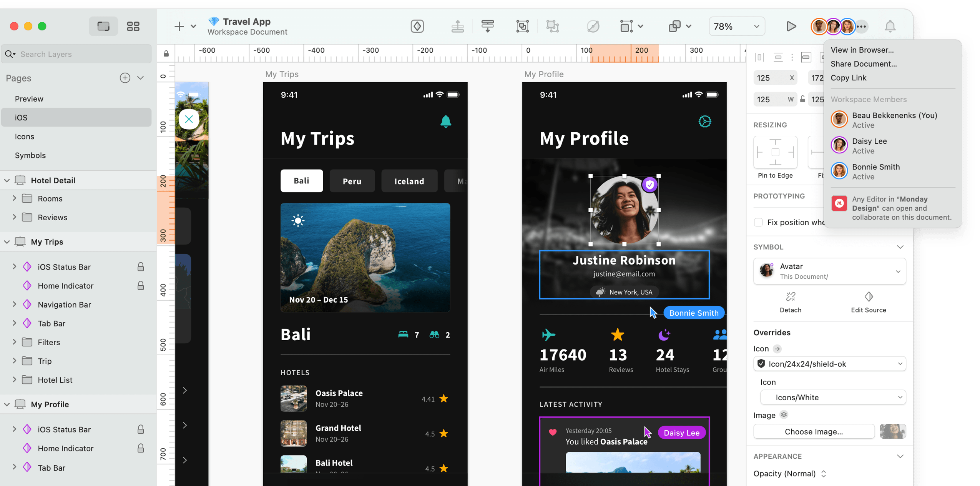Expand the Rooms folder in layer list
The image size is (980, 486).
pos(14,198)
